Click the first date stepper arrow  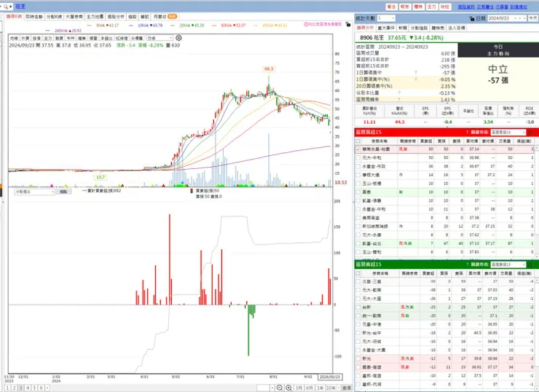[x=516, y=18]
